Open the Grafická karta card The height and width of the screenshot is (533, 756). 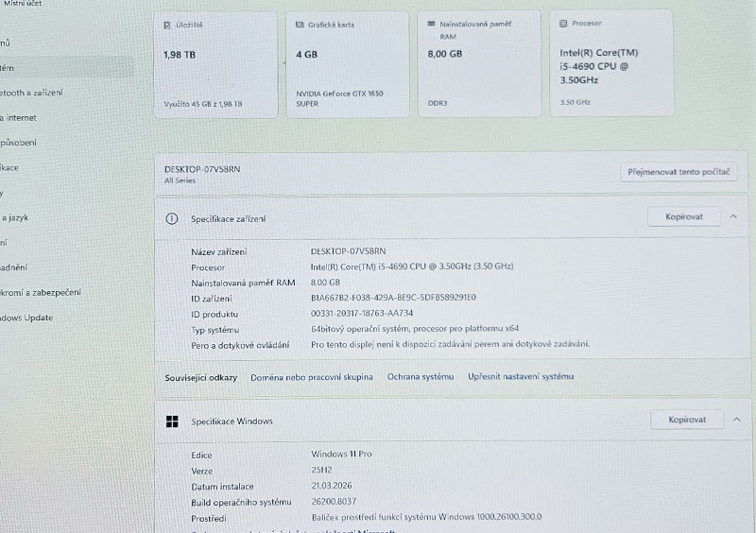point(348,64)
